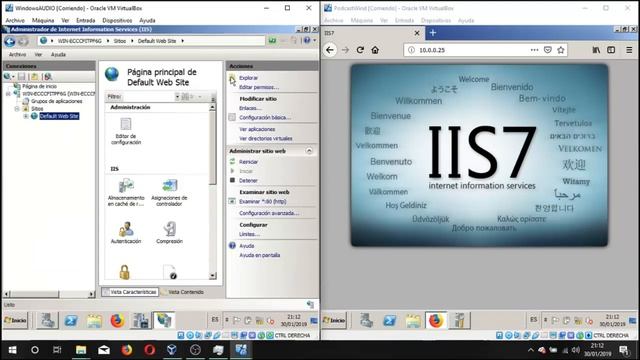Viewport: 640px width, 360px height.
Task: Open Opera on host Windows taskbar
Action: point(149,350)
